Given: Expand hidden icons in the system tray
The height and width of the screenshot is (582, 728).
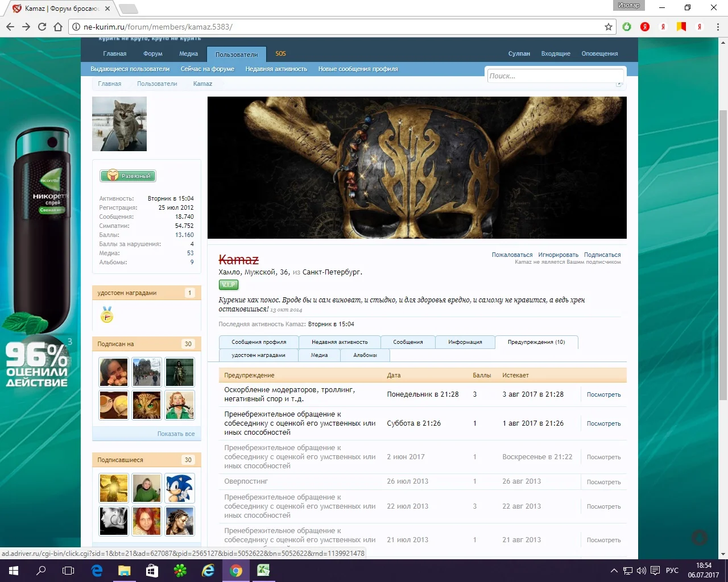Looking at the screenshot, I should (x=614, y=570).
